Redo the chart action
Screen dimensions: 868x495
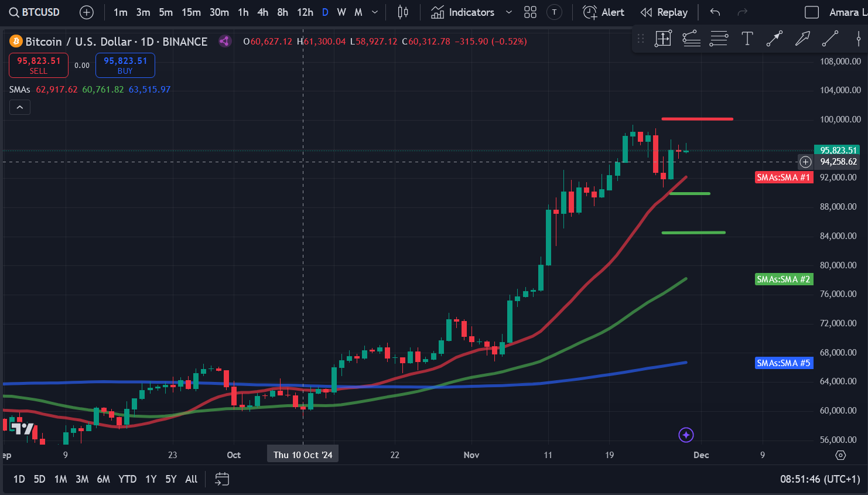[743, 12]
